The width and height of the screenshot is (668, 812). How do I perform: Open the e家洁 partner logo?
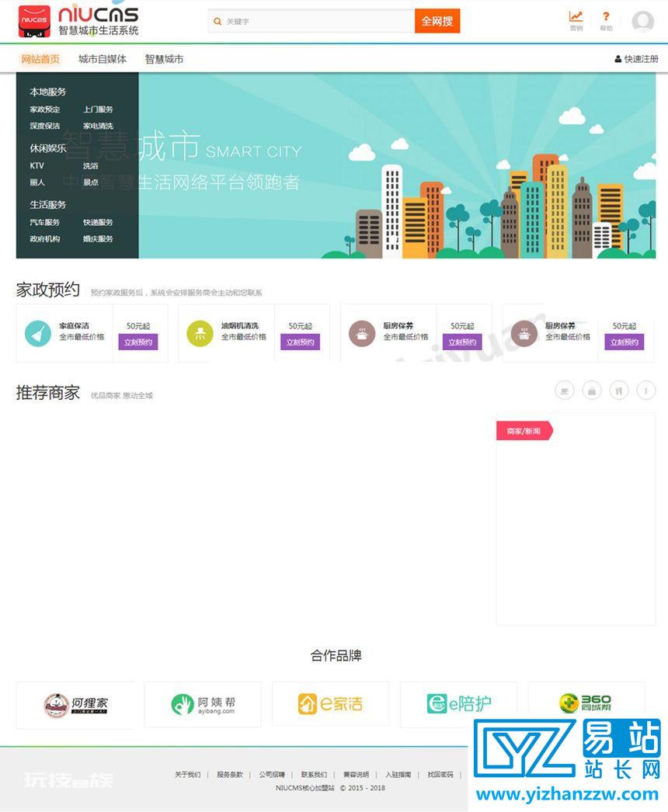331,704
